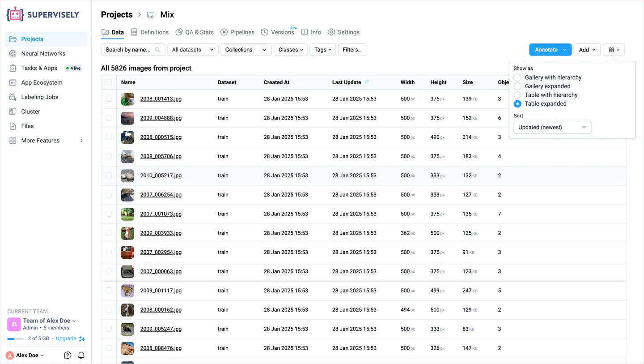This screenshot has width=644, height=364.
Task: Click the Projects folder icon in sidebar
Action: tap(13, 39)
